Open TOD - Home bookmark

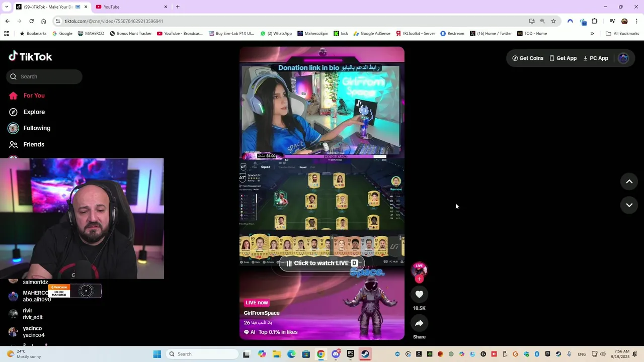pos(532,34)
